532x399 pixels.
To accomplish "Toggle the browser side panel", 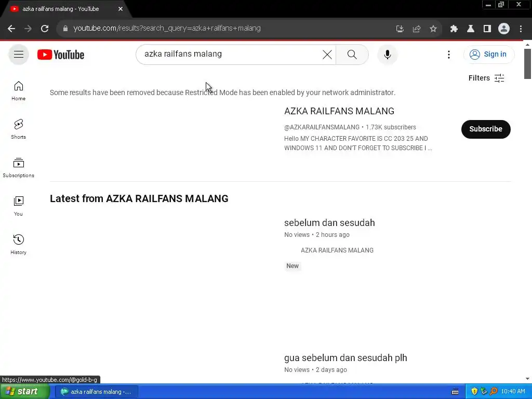I will tap(487, 29).
